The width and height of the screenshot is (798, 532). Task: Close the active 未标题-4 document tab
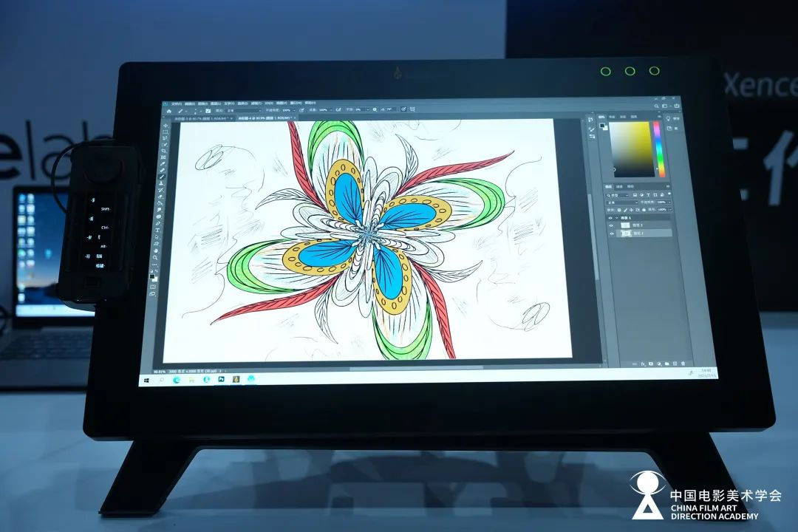click(295, 117)
